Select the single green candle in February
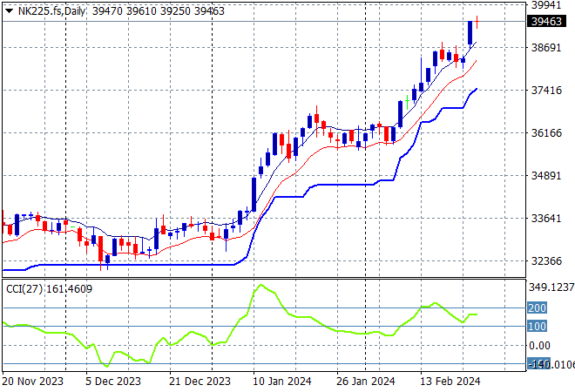Screen dimensions: 575x392 (408, 102)
